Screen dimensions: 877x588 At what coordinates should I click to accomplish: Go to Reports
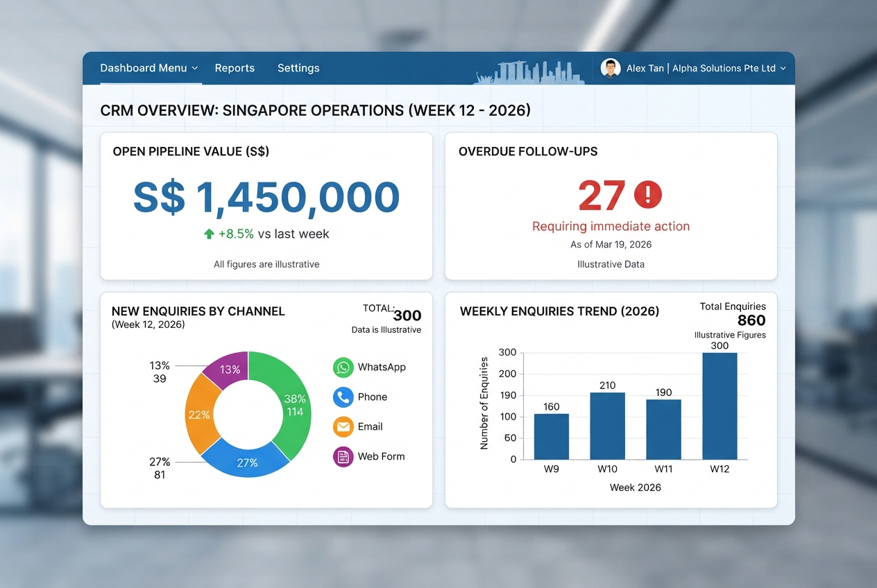click(235, 68)
